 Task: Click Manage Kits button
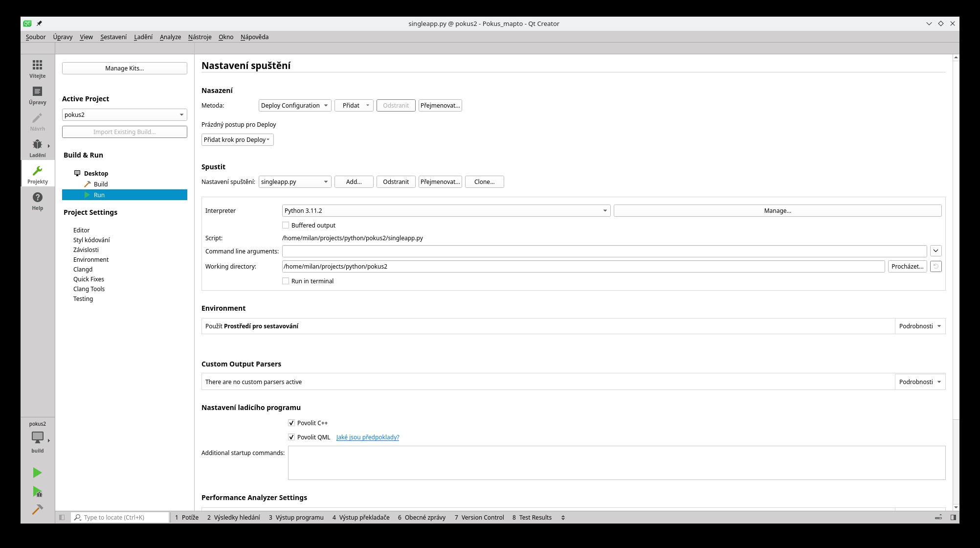(x=125, y=68)
